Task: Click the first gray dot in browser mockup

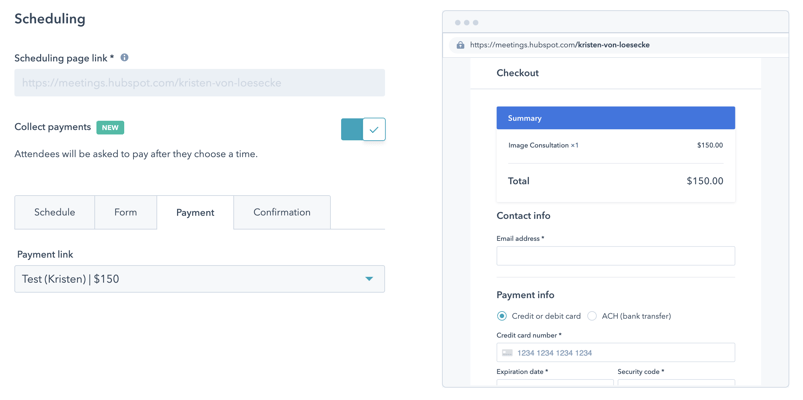Action: click(x=458, y=23)
